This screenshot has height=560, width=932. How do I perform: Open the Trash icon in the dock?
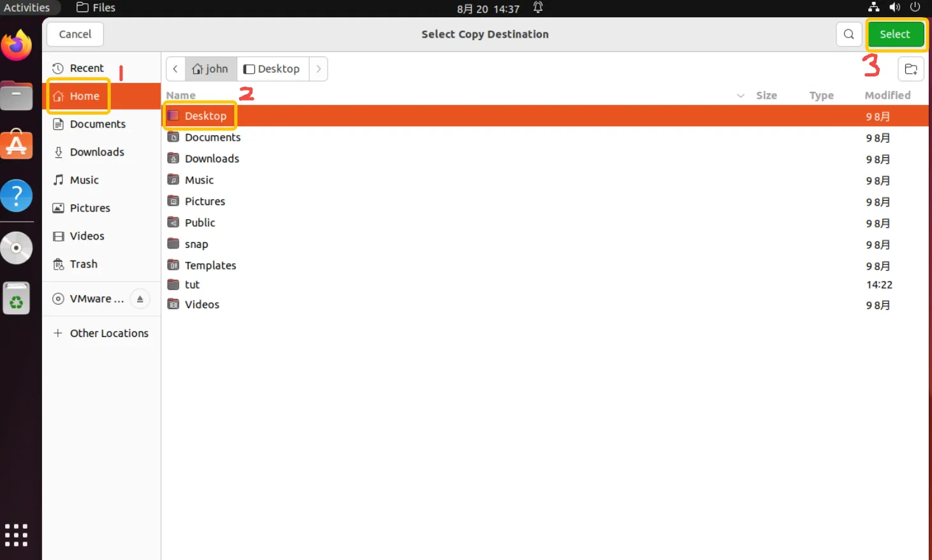pyautogui.click(x=17, y=298)
